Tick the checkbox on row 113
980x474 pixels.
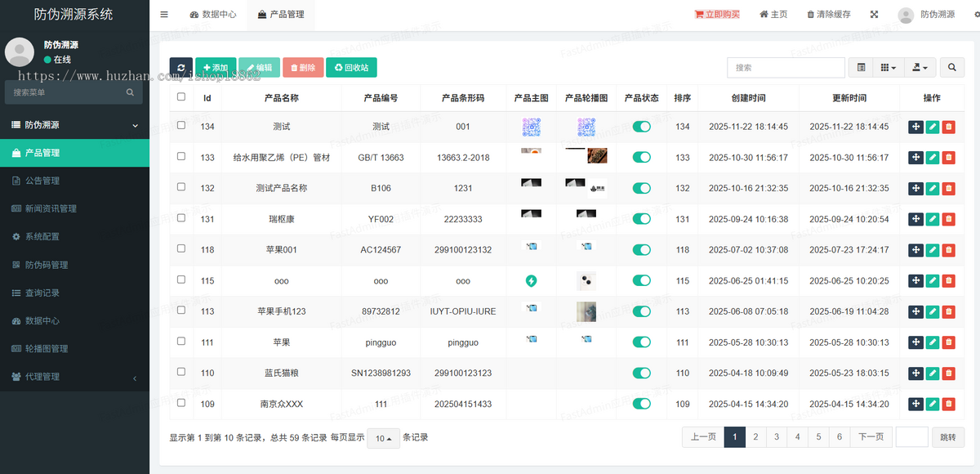pos(180,311)
